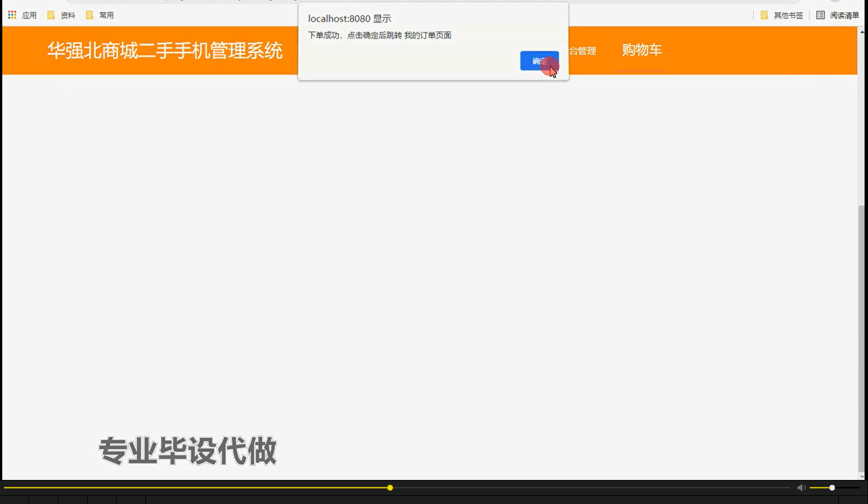
Task: Click the dialog message text about 下单成功
Action: coord(380,35)
